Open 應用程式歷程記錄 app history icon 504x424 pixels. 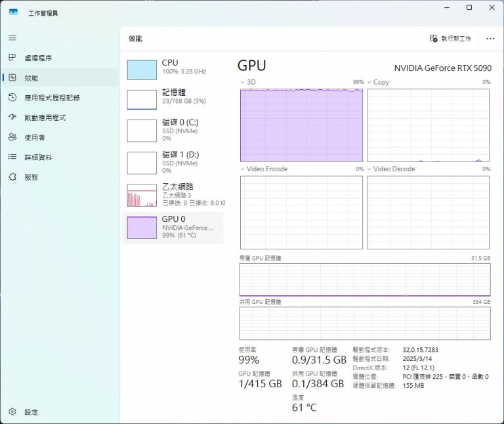(12, 98)
